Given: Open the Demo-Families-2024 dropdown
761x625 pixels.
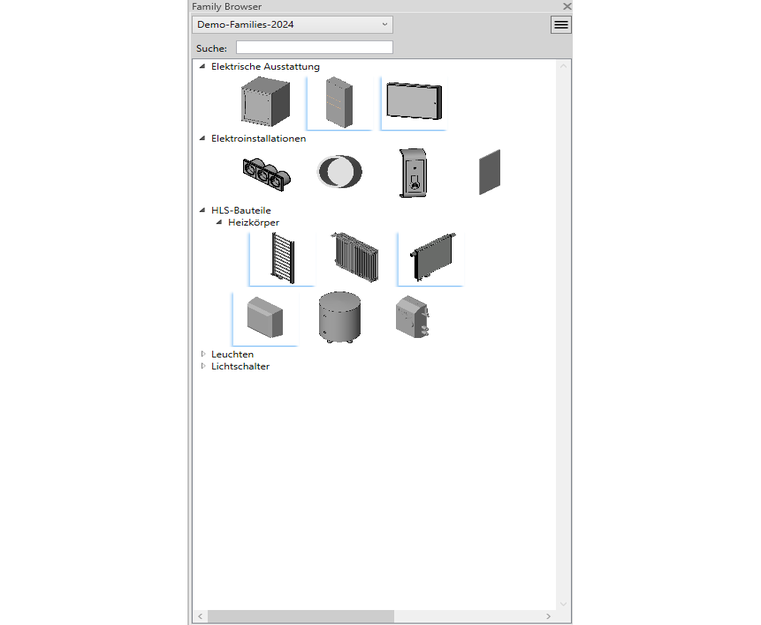Looking at the screenshot, I should 292,25.
